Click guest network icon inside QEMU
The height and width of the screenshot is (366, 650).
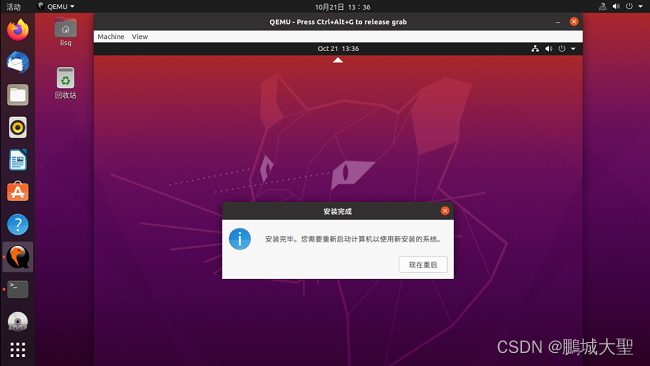(x=535, y=48)
